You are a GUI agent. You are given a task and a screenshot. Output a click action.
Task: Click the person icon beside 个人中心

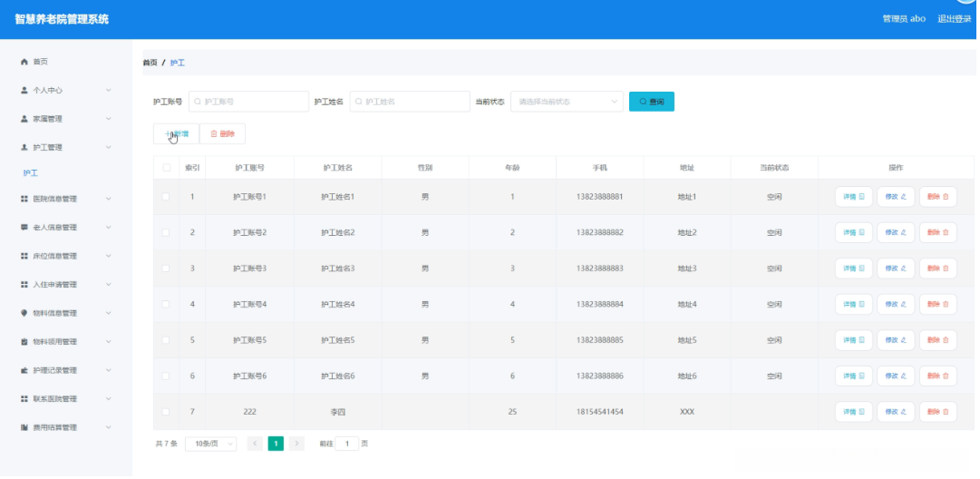coord(24,90)
